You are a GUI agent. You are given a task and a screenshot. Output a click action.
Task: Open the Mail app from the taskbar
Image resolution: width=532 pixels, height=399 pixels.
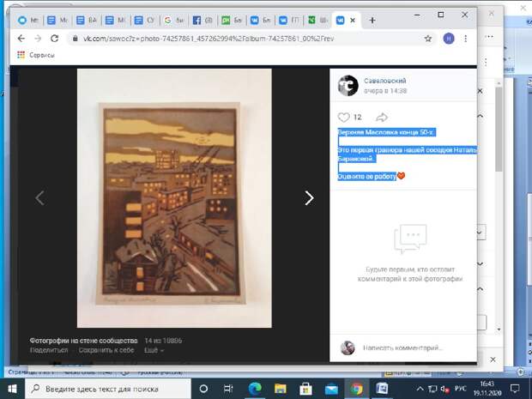[x=331, y=389]
